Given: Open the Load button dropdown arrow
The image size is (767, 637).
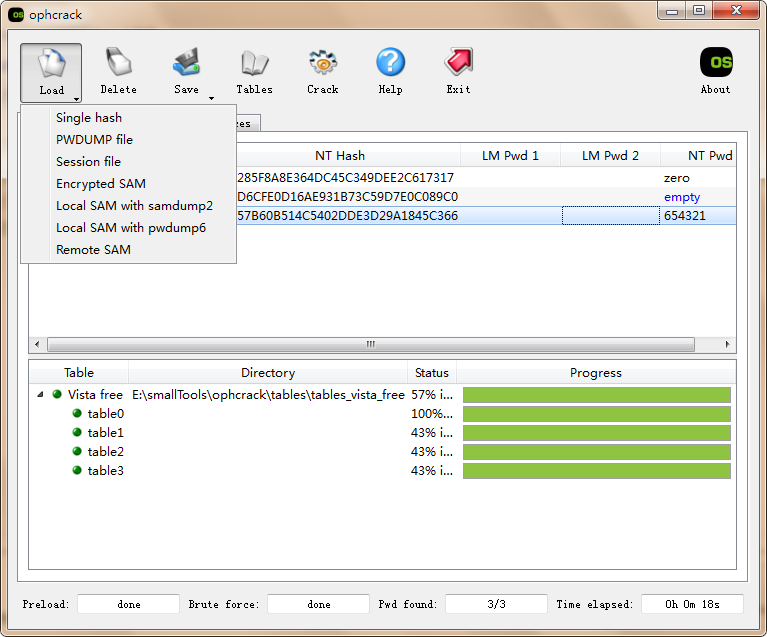Looking at the screenshot, I should pyautogui.click(x=76, y=99).
